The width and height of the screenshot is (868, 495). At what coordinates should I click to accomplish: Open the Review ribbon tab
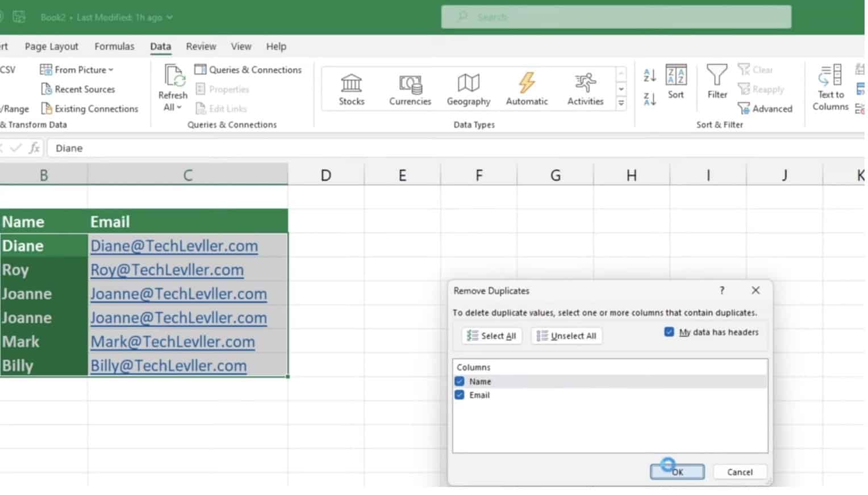tap(201, 47)
